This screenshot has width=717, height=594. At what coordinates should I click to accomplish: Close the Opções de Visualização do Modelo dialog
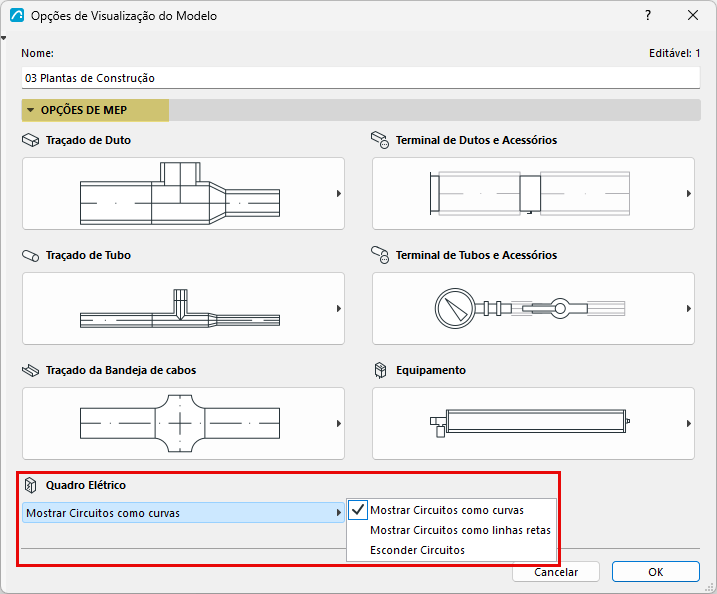click(693, 16)
